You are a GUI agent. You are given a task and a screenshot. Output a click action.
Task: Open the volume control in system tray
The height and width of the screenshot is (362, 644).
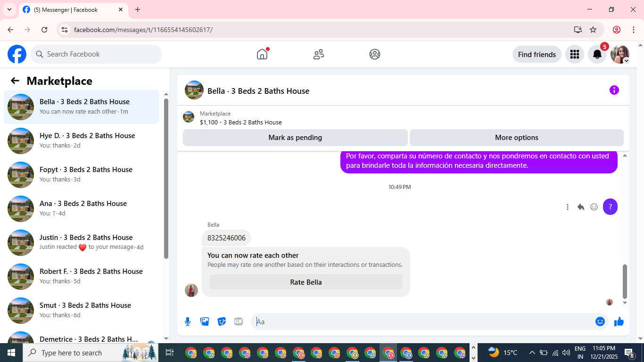click(566, 353)
